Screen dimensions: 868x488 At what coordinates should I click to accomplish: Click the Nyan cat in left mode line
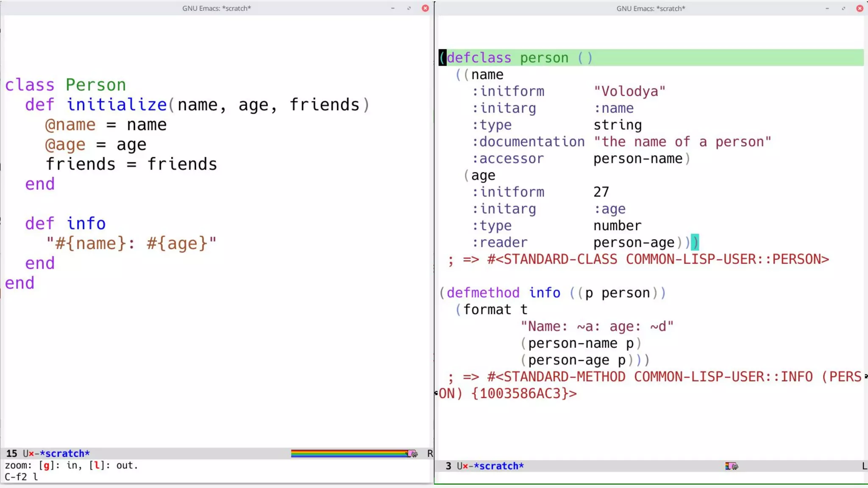pos(412,454)
